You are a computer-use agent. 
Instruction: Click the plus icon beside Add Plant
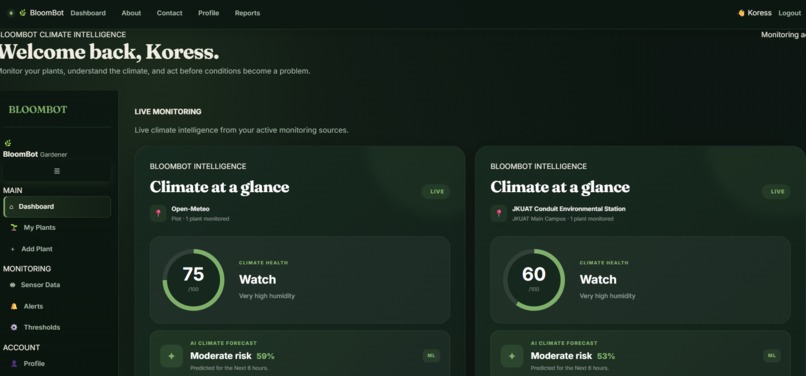pos(13,249)
